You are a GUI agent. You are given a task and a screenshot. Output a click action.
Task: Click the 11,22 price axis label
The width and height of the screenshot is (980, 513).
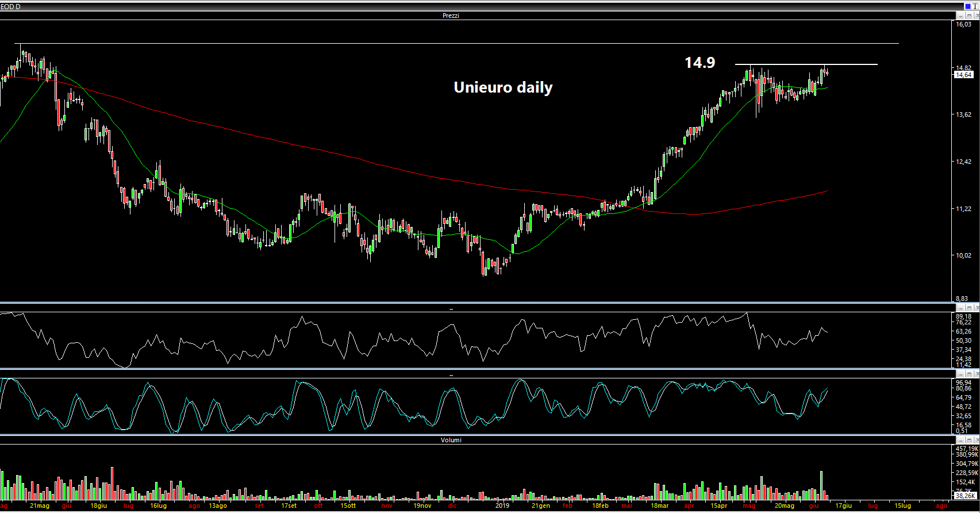[963, 209]
